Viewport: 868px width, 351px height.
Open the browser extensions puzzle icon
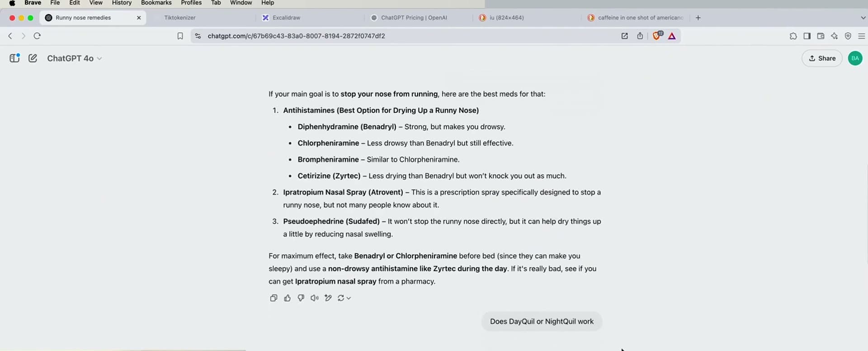(793, 36)
